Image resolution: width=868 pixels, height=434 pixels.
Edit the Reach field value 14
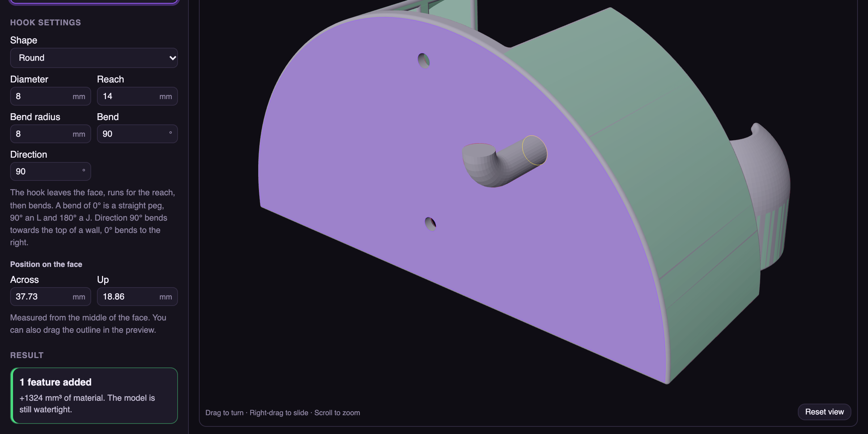pos(137,96)
